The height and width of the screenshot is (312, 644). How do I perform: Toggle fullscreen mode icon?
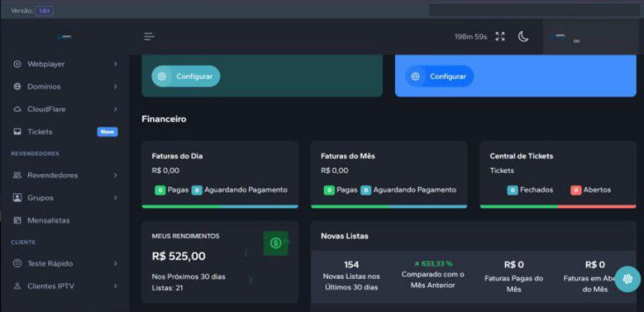coord(500,36)
